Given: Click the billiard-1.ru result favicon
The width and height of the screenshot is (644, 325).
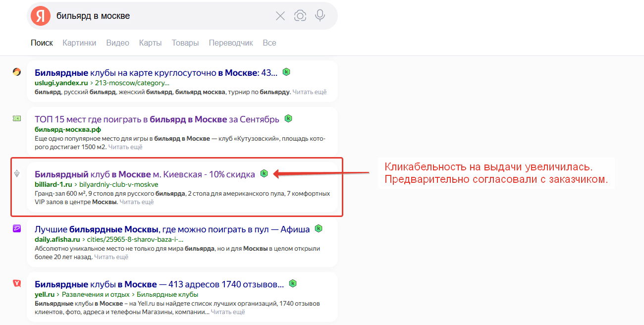Looking at the screenshot, I should point(17,173).
